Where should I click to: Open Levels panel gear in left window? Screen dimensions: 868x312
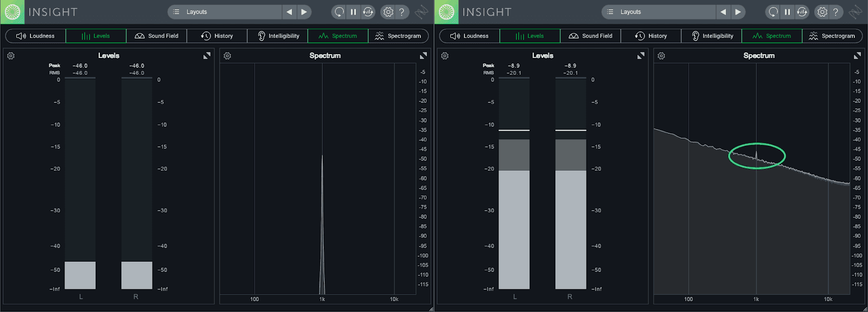click(x=11, y=56)
